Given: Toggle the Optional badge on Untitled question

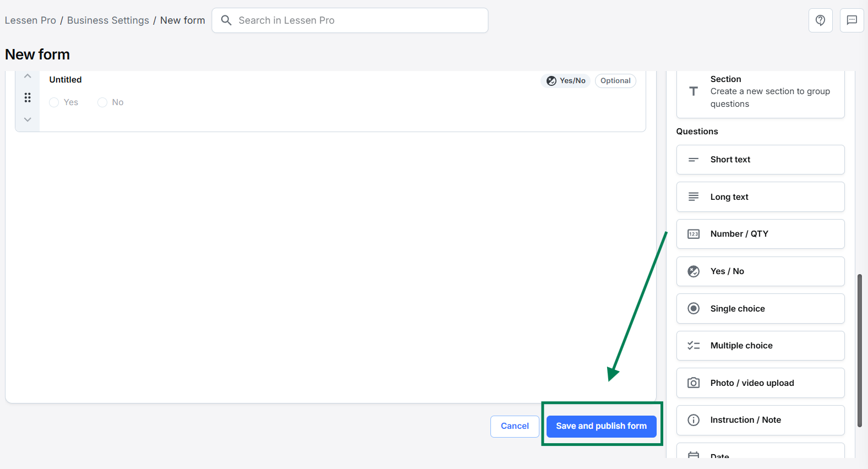Looking at the screenshot, I should click(615, 81).
